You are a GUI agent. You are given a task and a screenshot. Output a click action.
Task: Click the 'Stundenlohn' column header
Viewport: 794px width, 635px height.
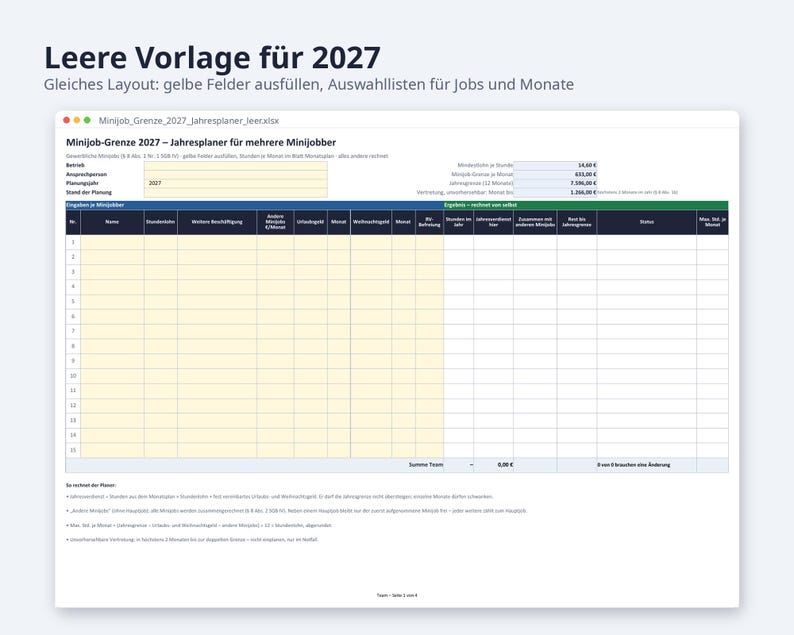[161, 222]
